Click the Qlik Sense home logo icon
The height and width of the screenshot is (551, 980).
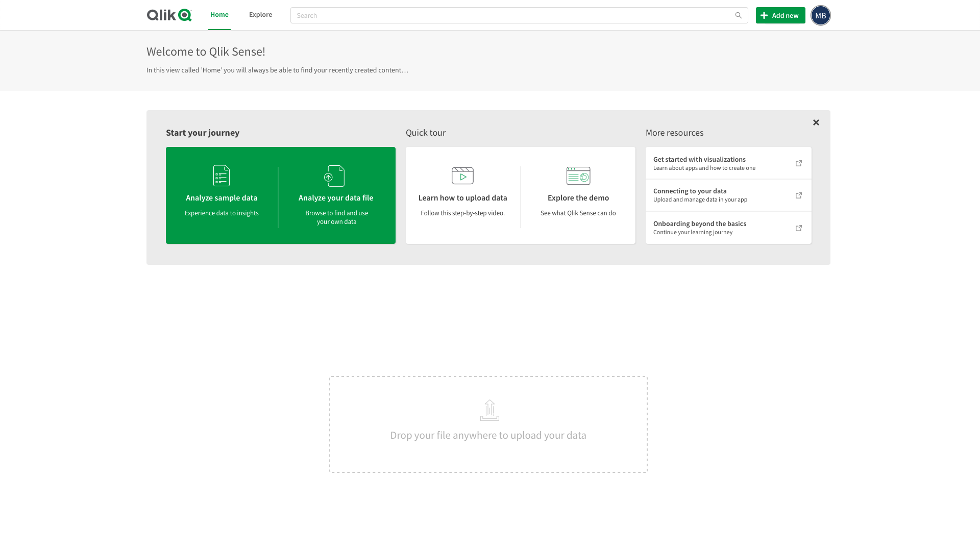coord(169,15)
